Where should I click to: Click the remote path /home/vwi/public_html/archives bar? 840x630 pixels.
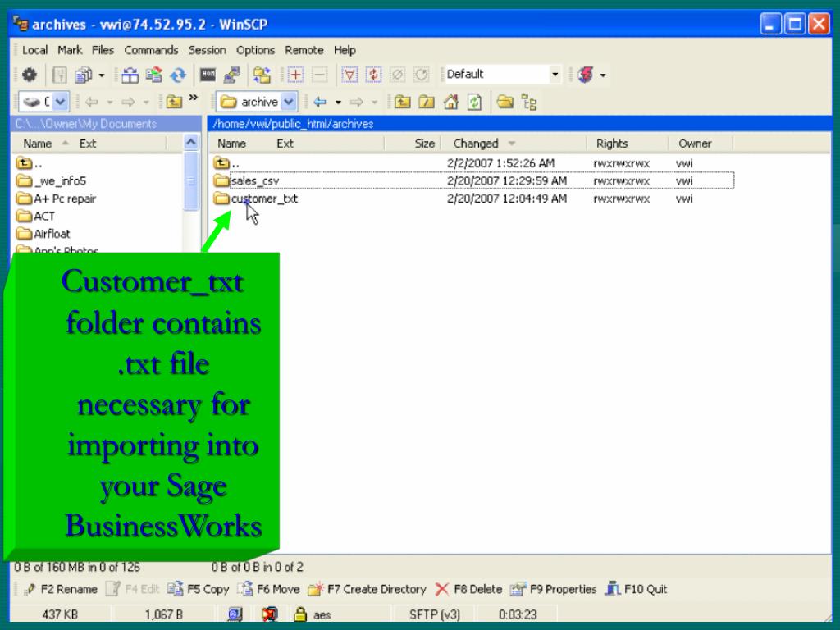(x=519, y=124)
